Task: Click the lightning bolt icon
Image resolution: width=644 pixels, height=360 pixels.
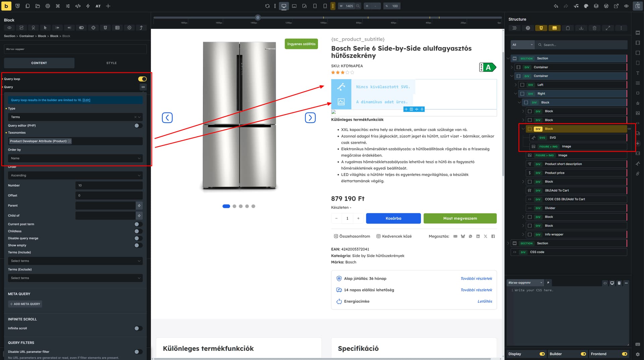Action: point(88,6)
